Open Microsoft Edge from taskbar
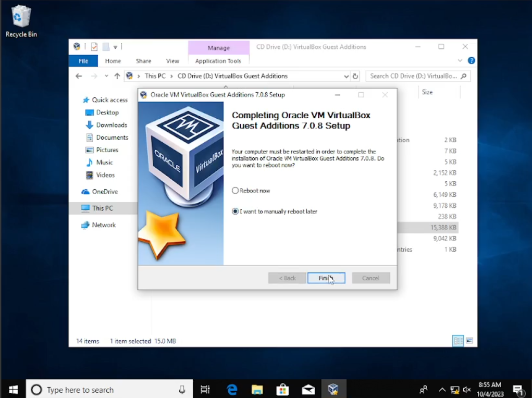The height and width of the screenshot is (398, 532). click(232, 389)
